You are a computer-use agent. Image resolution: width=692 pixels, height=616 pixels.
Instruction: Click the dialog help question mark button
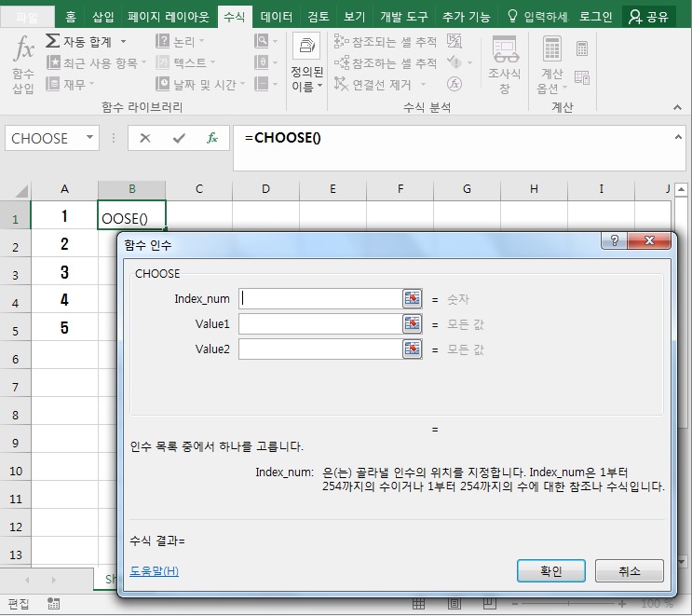point(614,240)
